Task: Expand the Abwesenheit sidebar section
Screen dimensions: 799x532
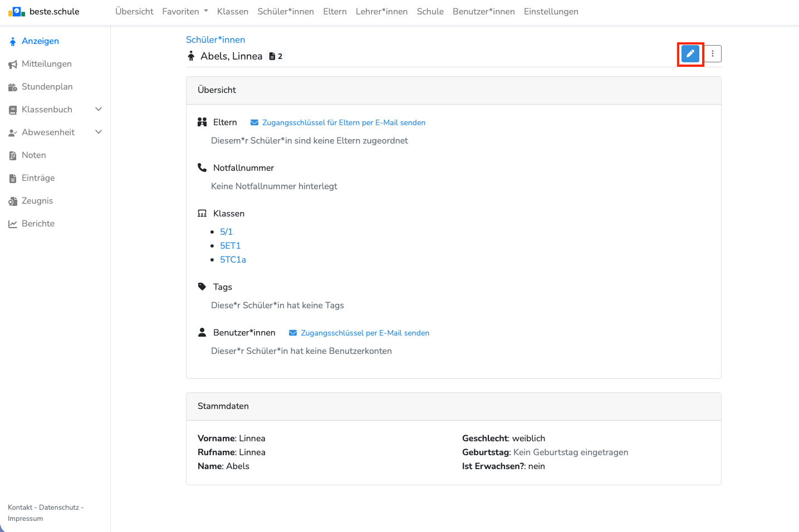Action: pos(55,132)
